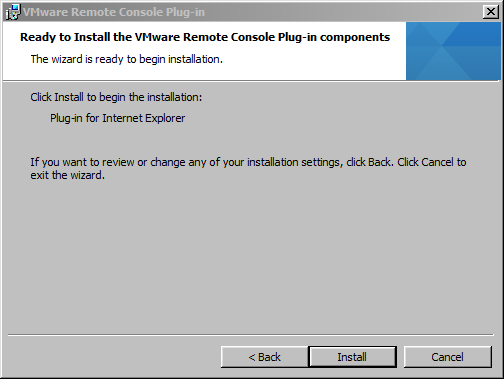Select the Plug-in for Internet Explorer entry
Image resolution: width=504 pixels, height=379 pixels.
pos(117,118)
